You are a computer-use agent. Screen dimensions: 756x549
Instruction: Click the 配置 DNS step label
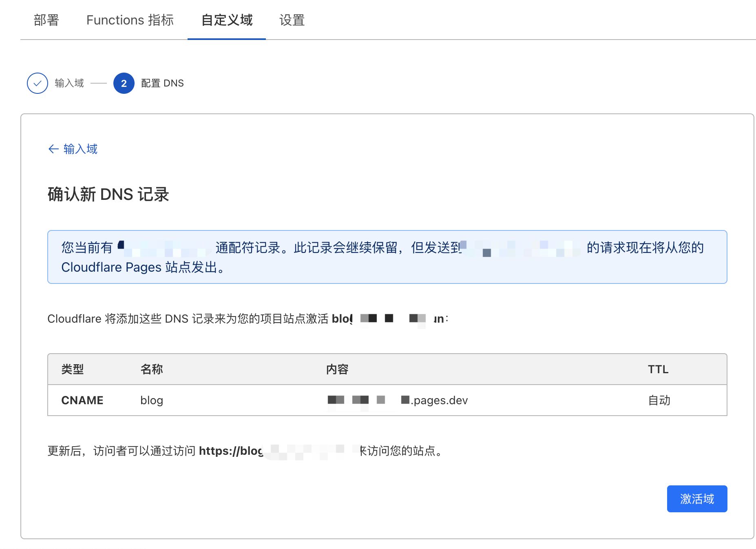click(x=162, y=83)
